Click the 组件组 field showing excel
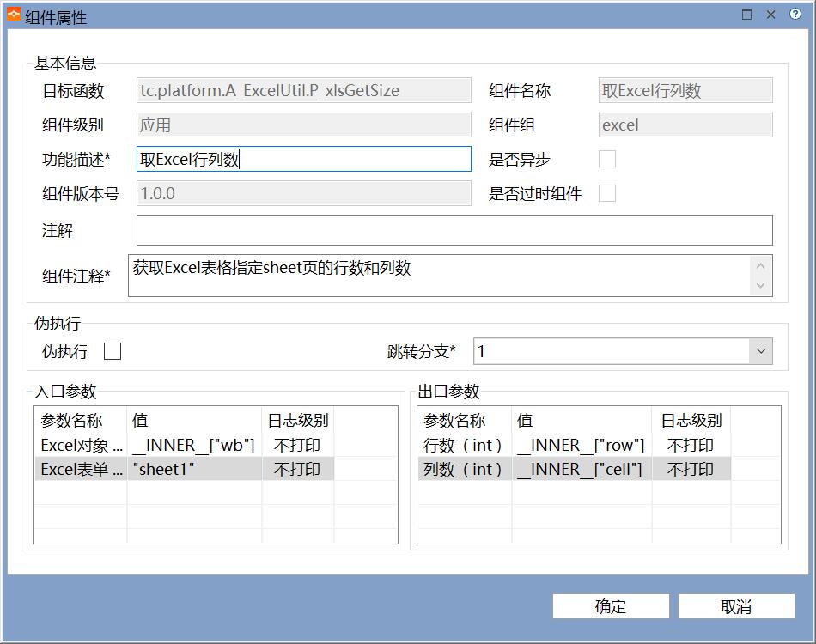This screenshot has width=816, height=644. pos(685,125)
